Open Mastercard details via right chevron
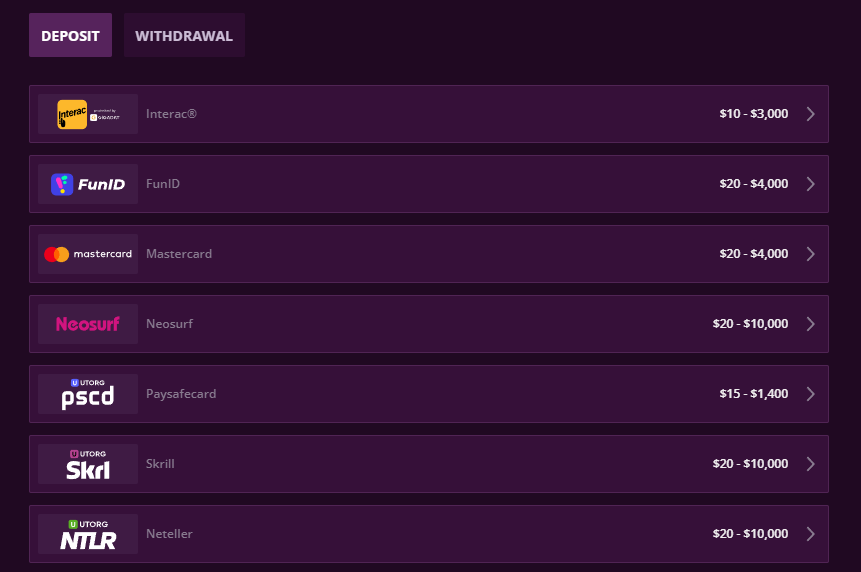861x572 pixels. [810, 254]
